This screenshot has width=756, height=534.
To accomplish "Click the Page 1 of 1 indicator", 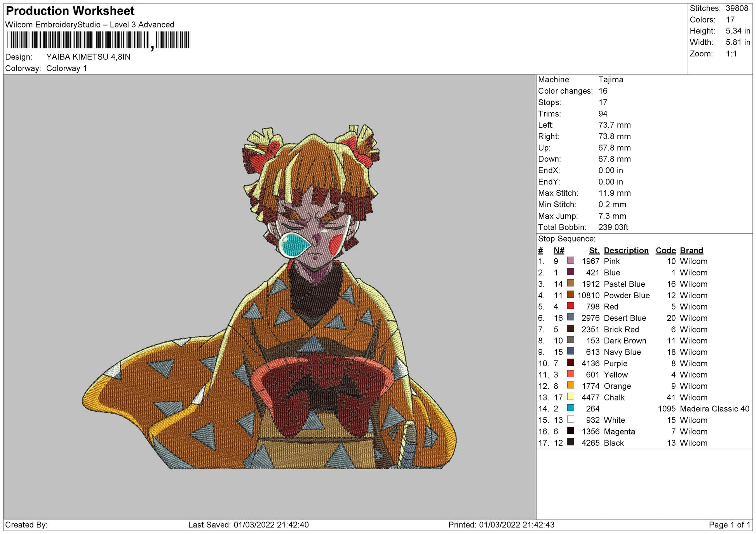I will 729,525.
